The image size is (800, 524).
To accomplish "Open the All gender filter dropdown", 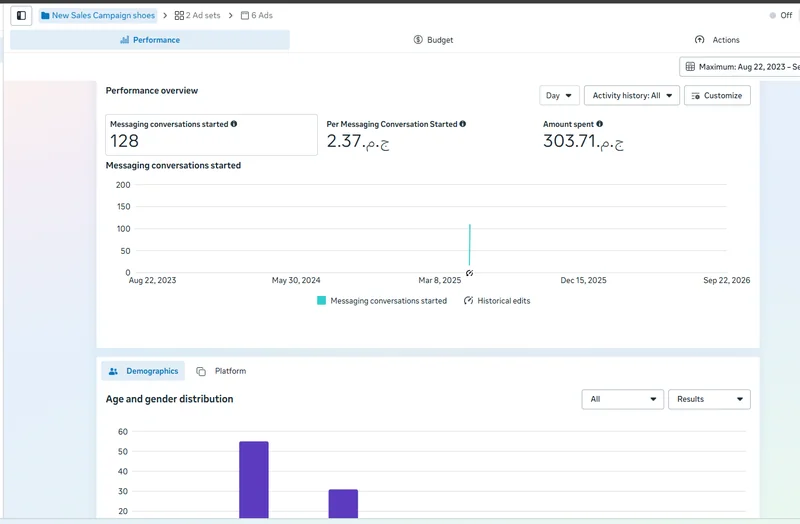I will tap(622, 399).
